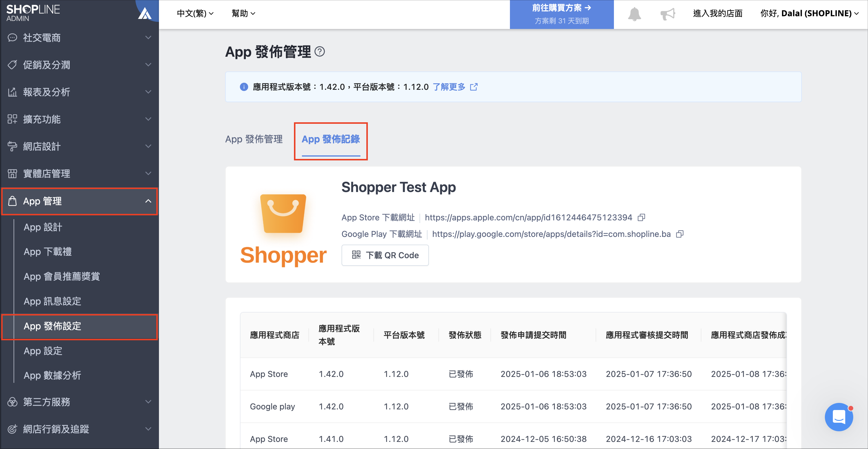
Task: Click the 網店行銷及追蹤 target icon
Action: (x=12, y=429)
